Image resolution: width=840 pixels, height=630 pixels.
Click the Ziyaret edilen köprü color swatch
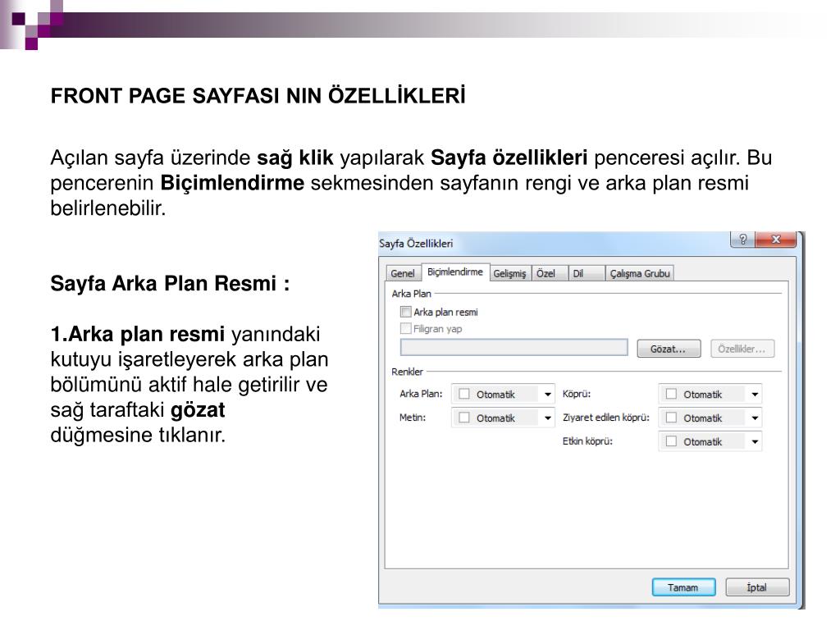(x=671, y=418)
